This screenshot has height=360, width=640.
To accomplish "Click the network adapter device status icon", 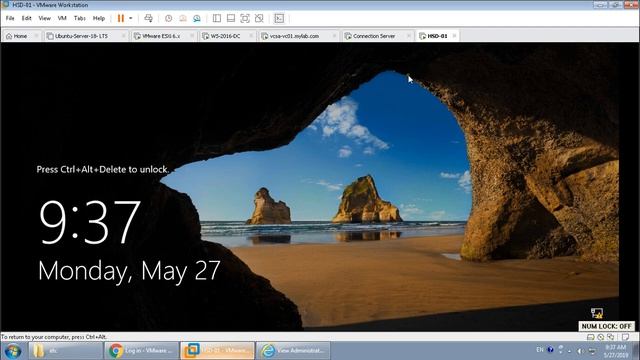I will (611, 337).
